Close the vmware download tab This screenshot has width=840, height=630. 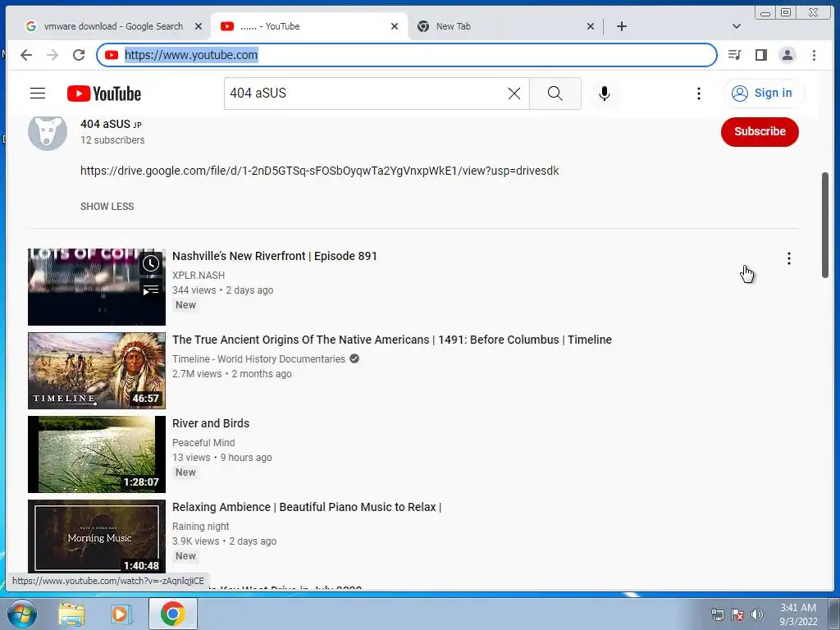(x=199, y=26)
